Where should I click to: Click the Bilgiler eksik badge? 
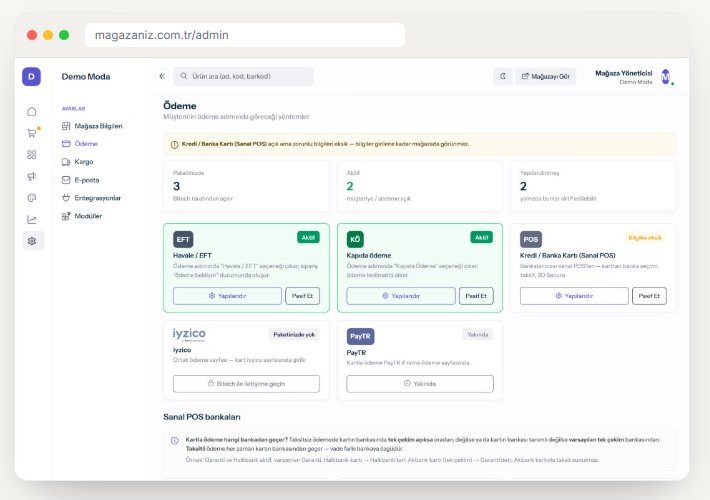coord(645,237)
